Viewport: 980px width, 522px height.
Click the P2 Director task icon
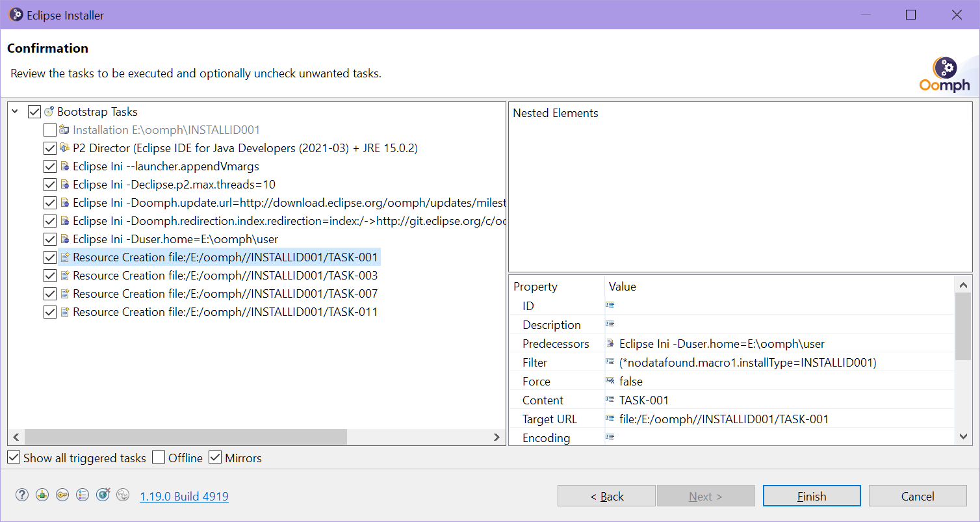[64, 148]
